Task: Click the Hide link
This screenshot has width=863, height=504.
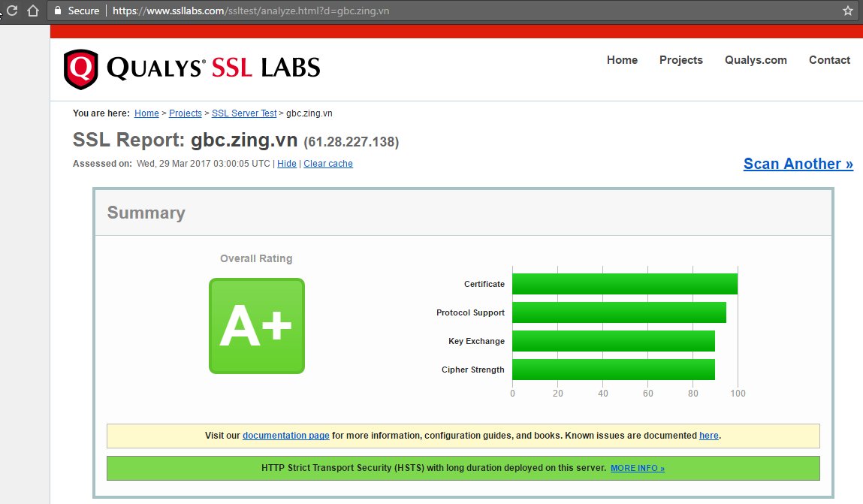Action: point(287,164)
